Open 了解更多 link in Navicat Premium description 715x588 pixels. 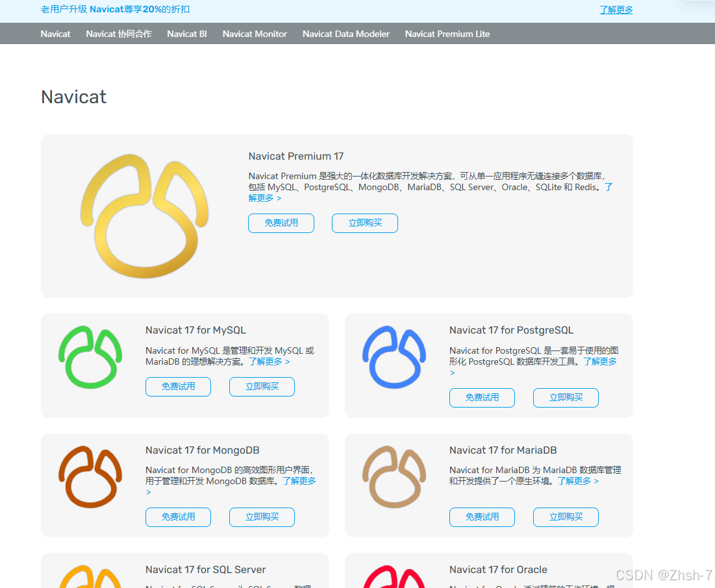[x=265, y=198]
